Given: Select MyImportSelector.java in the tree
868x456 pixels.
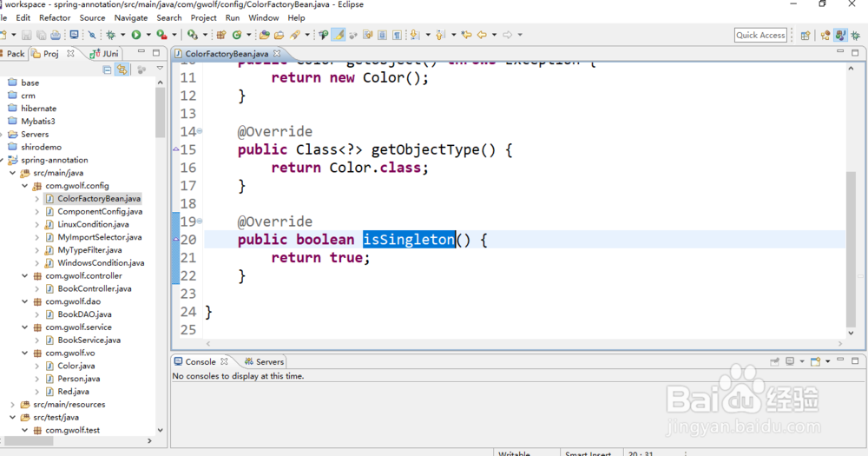Looking at the screenshot, I should [99, 237].
